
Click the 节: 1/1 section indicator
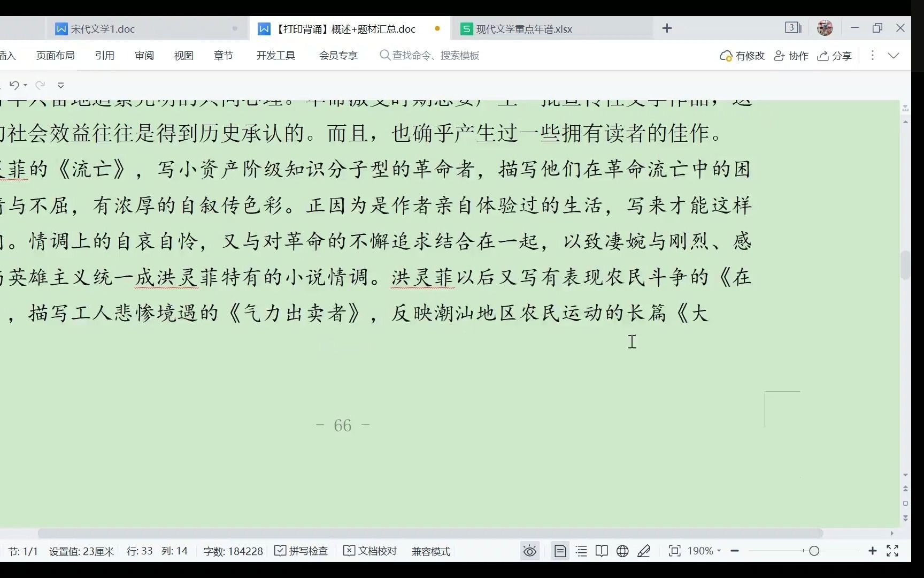click(23, 551)
